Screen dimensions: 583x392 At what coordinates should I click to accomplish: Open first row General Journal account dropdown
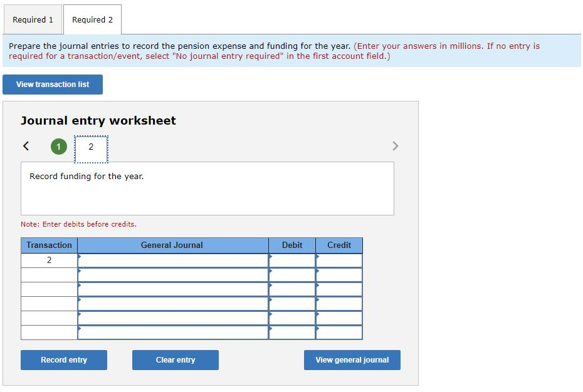point(173,260)
